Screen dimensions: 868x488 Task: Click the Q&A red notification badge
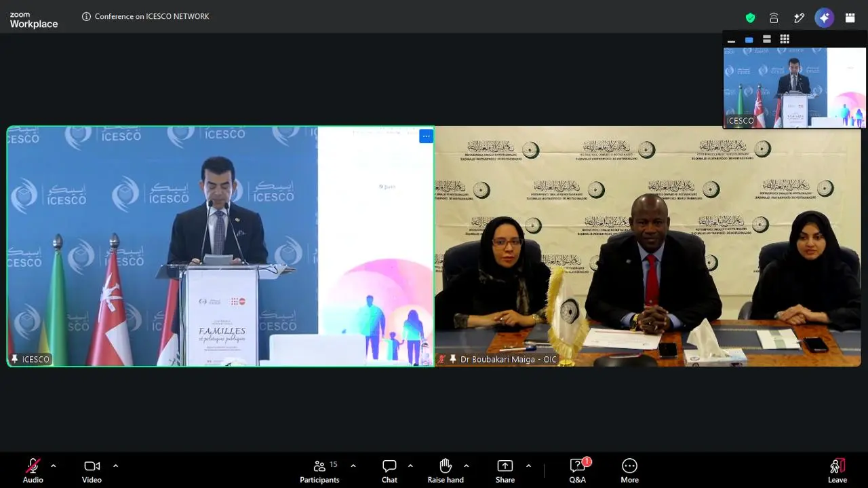tap(587, 462)
